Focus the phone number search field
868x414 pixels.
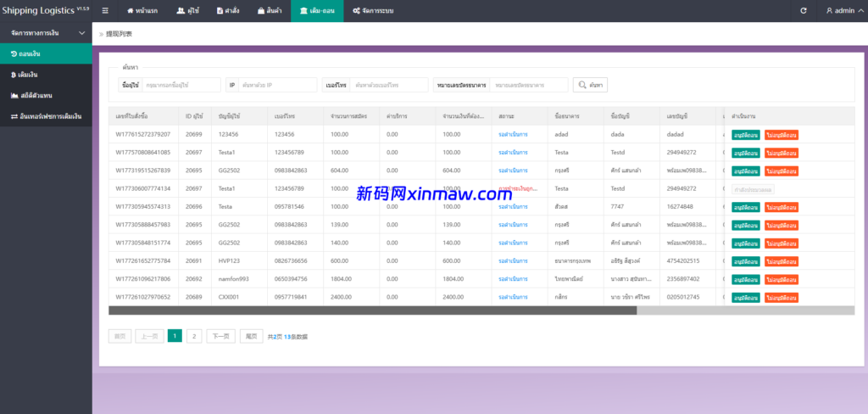click(x=388, y=85)
